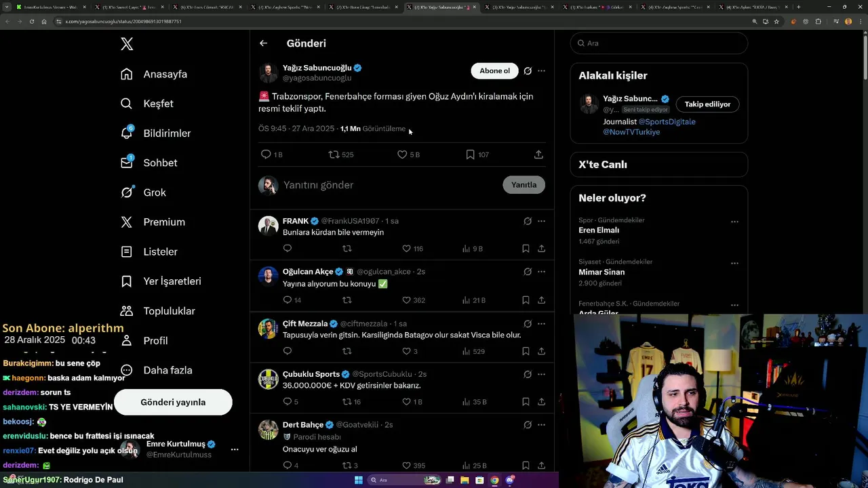This screenshot has height=488, width=868.
Task: Open Yer İşaretleri bookmarks
Action: [161, 281]
